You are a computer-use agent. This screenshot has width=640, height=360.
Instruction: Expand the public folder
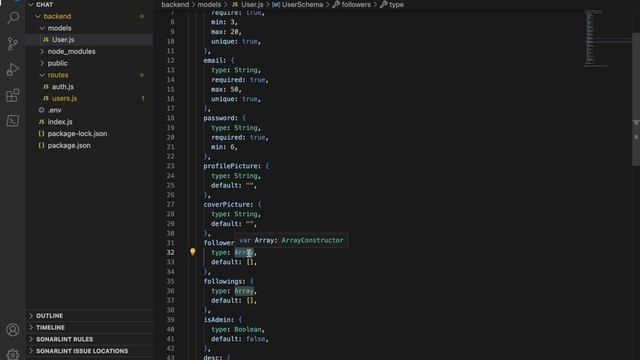(42, 63)
